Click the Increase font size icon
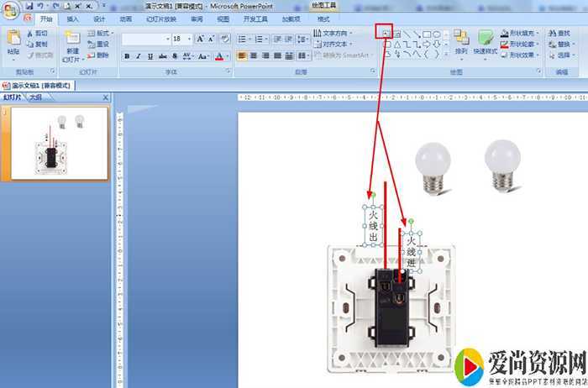588x388 pixels. point(201,39)
